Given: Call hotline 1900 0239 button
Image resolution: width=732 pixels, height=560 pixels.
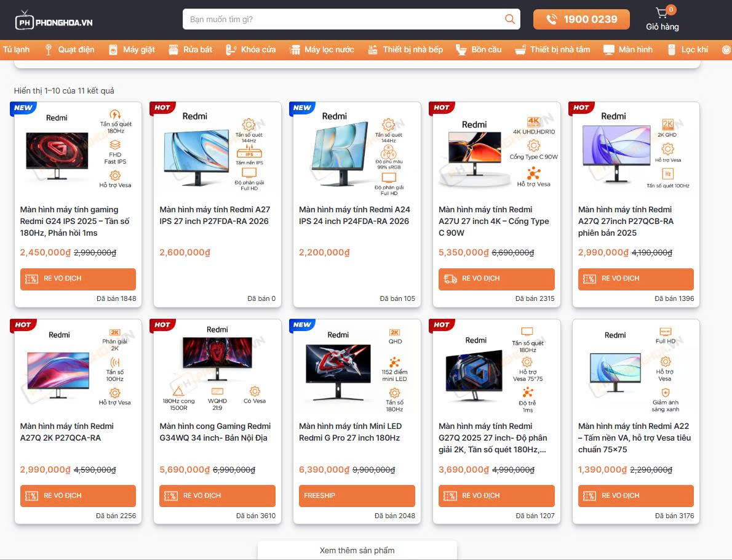Looking at the screenshot, I should pos(581,20).
